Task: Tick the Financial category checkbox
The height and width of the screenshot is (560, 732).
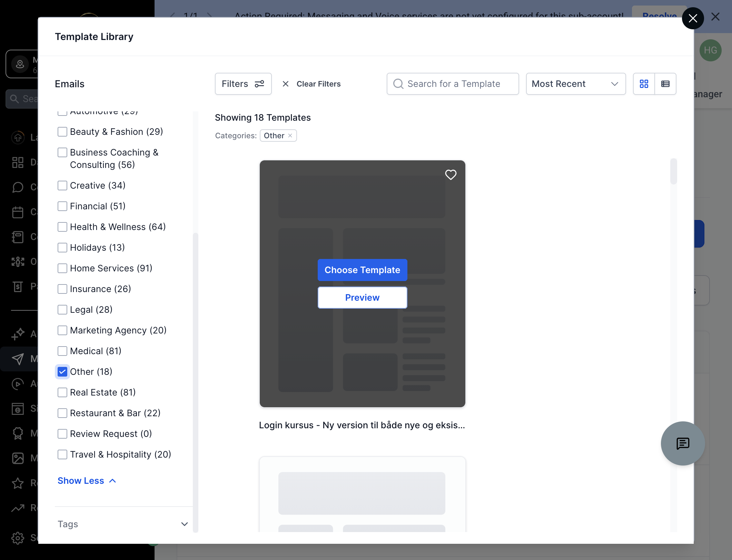Action: [x=62, y=206]
